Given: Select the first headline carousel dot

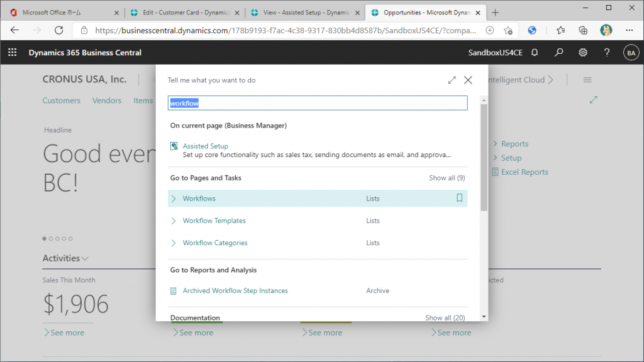Looking at the screenshot, I should point(45,238).
